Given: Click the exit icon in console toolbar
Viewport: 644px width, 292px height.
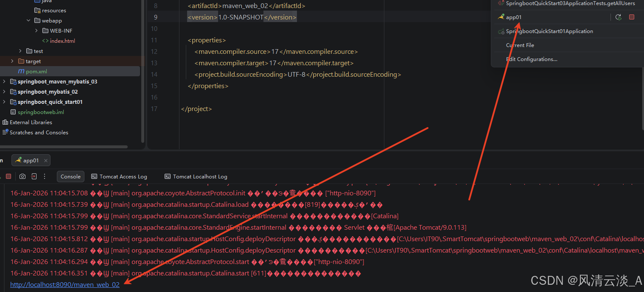Looking at the screenshot, I should (x=34, y=176).
